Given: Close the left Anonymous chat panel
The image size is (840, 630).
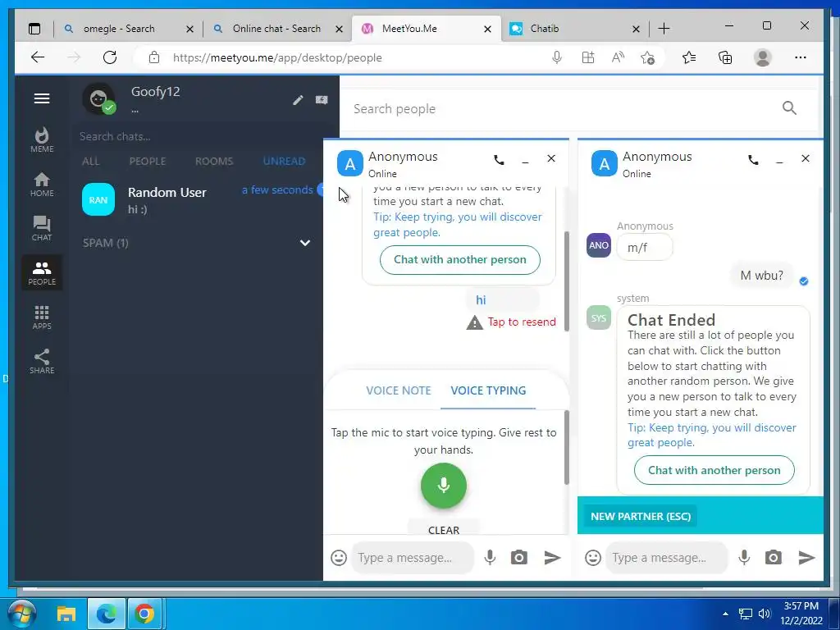Looking at the screenshot, I should (x=551, y=158).
